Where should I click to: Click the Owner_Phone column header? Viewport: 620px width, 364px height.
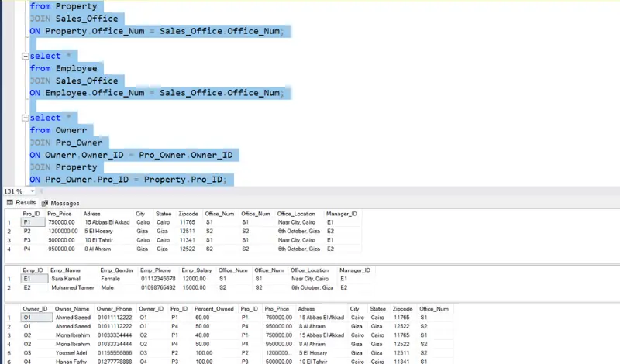(114, 309)
